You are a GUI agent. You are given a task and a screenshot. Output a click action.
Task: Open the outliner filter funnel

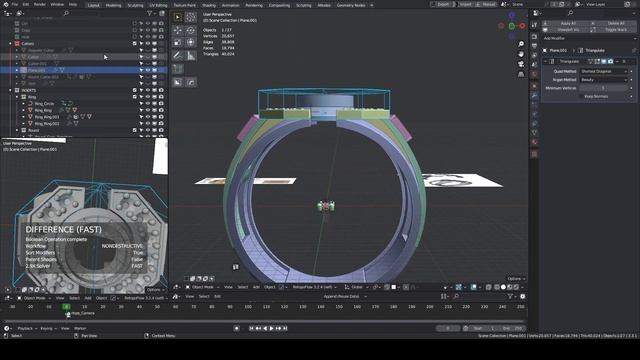tap(150, 13)
